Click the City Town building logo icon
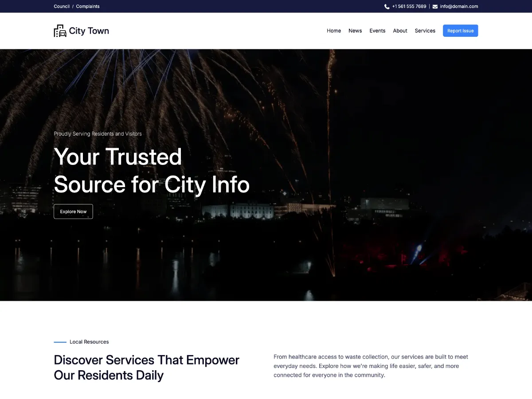 [x=60, y=31]
